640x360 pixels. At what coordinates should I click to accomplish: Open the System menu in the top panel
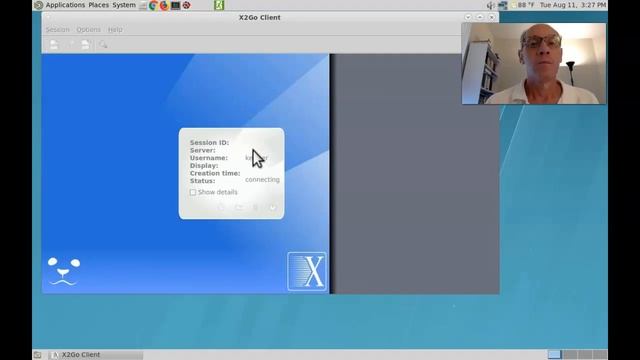pos(124,5)
